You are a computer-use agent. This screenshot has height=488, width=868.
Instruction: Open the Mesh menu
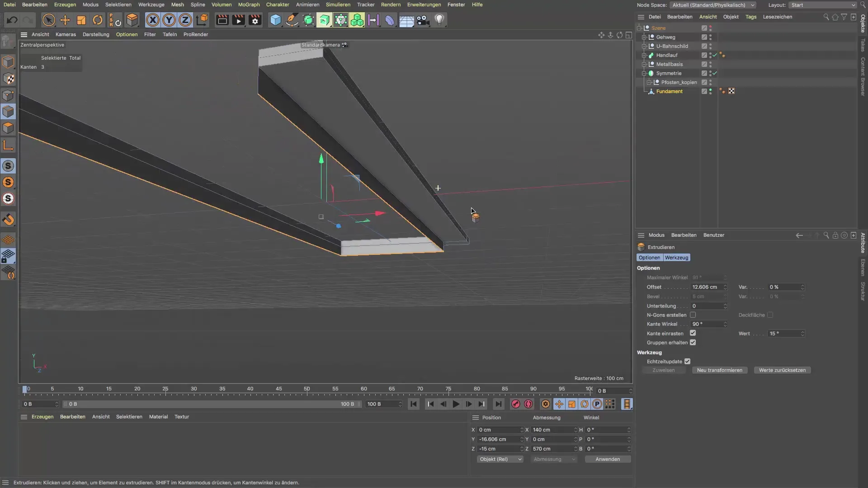177,5
